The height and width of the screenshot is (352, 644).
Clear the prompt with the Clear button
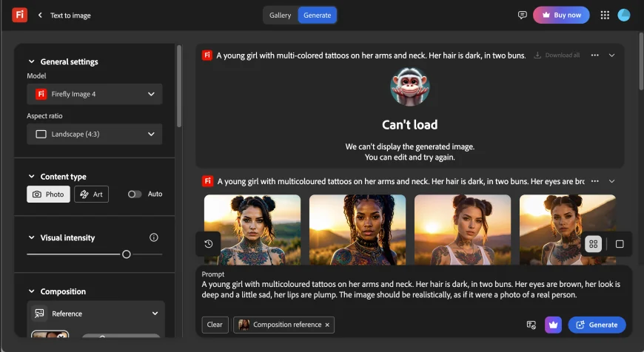tap(215, 325)
